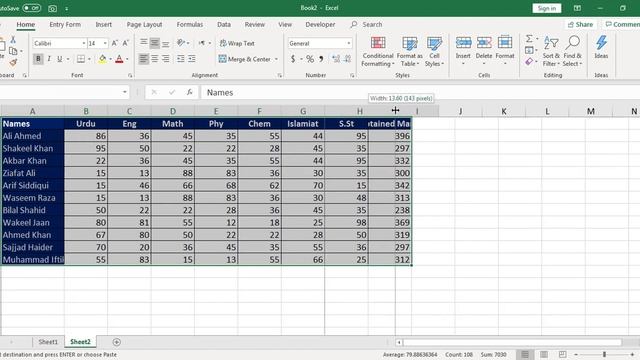Open Cell Styles gallery

pyautogui.click(x=434, y=51)
